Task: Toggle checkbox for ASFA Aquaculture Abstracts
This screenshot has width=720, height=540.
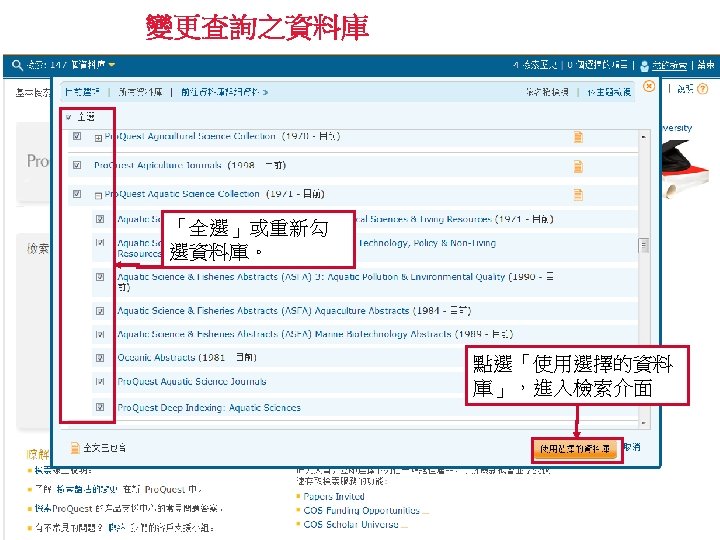Action: (100, 311)
